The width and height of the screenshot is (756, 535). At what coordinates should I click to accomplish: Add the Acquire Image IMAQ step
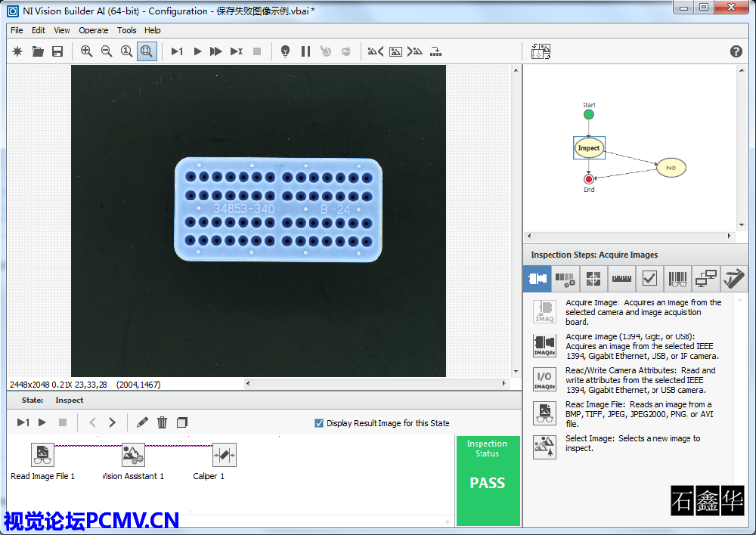(544, 311)
